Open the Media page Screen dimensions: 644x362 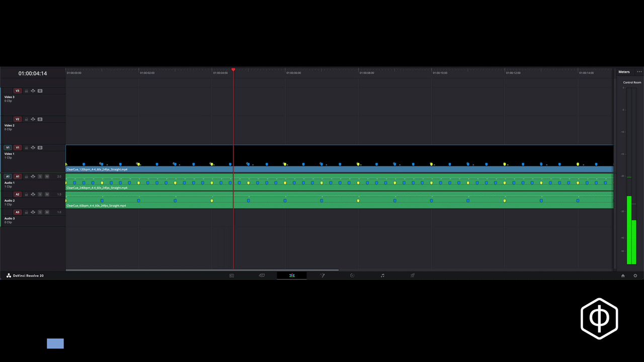pos(231,276)
